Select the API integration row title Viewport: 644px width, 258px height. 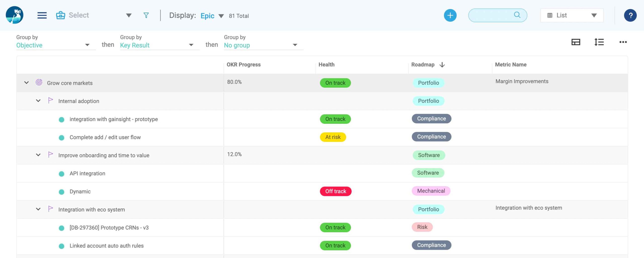click(87, 173)
